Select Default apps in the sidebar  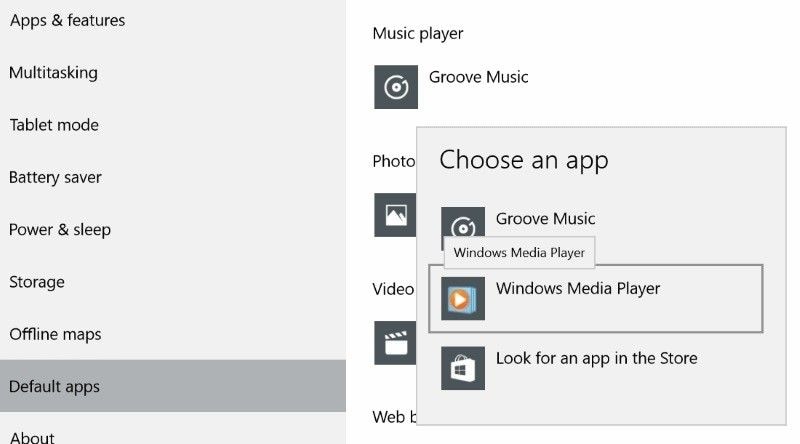tap(54, 386)
